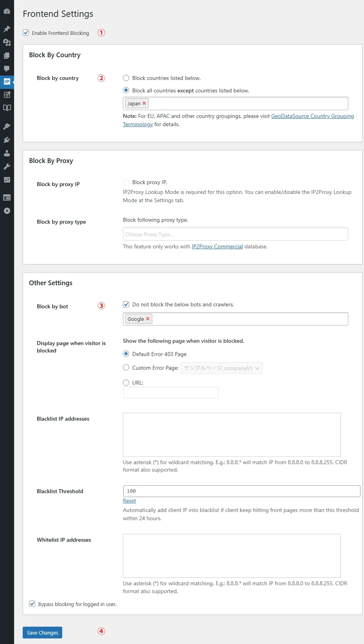This screenshot has width=364, height=644.
Task: Toggle 'Do not block the below bots' checkbox
Action: point(126,304)
